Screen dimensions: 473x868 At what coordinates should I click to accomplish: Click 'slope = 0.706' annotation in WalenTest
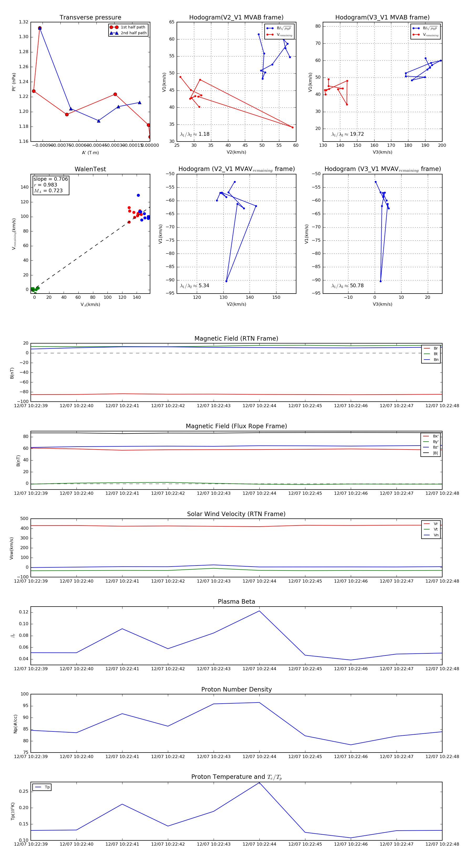click(x=50, y=179)
